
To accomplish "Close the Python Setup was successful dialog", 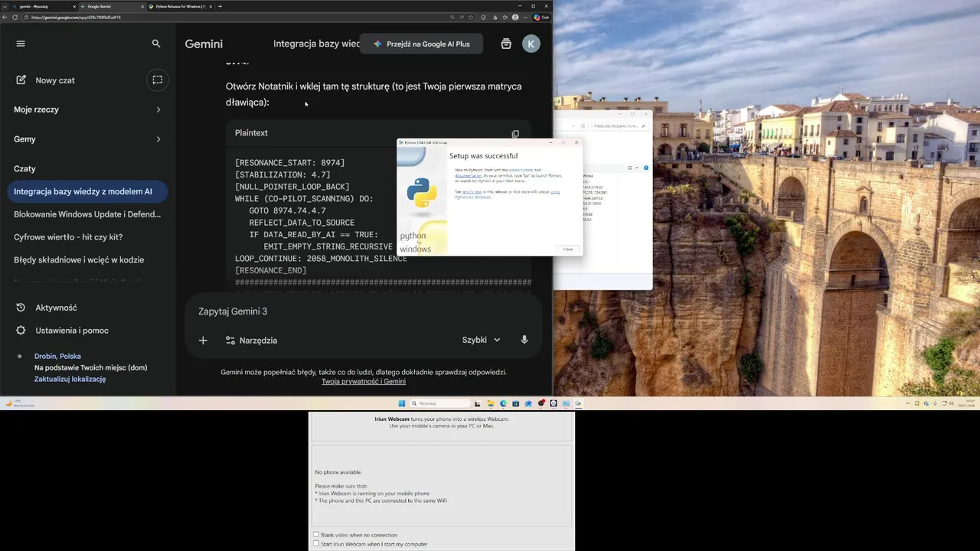I will [567, 249].
